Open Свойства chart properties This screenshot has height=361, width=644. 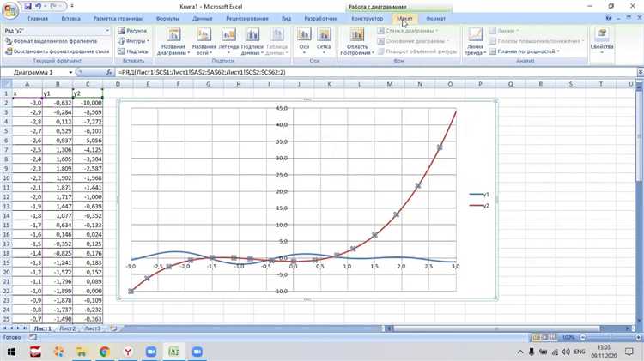(x=602, y=41)
